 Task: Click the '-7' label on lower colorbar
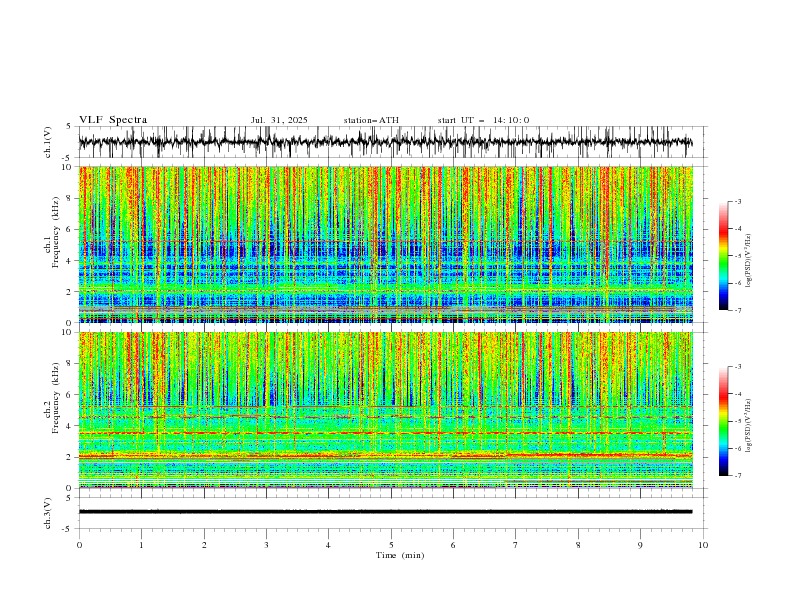point(737,476)
